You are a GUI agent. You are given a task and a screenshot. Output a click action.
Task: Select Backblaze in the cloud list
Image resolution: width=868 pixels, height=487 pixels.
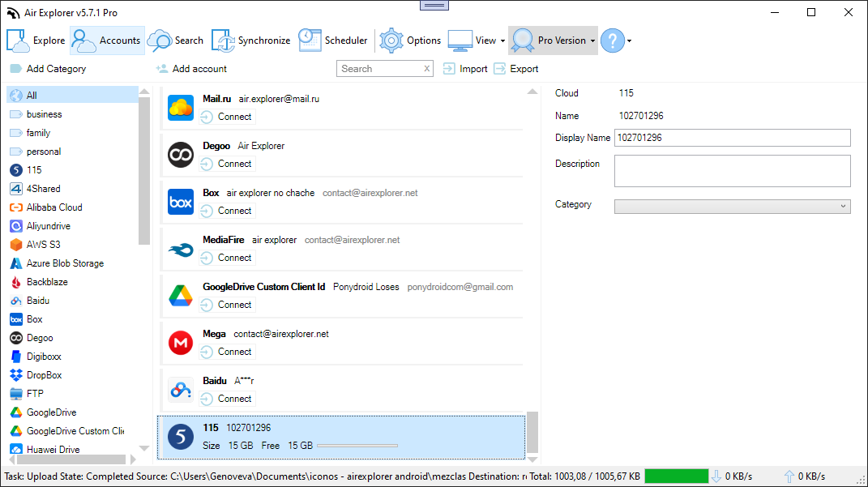(x=47, y=282)
